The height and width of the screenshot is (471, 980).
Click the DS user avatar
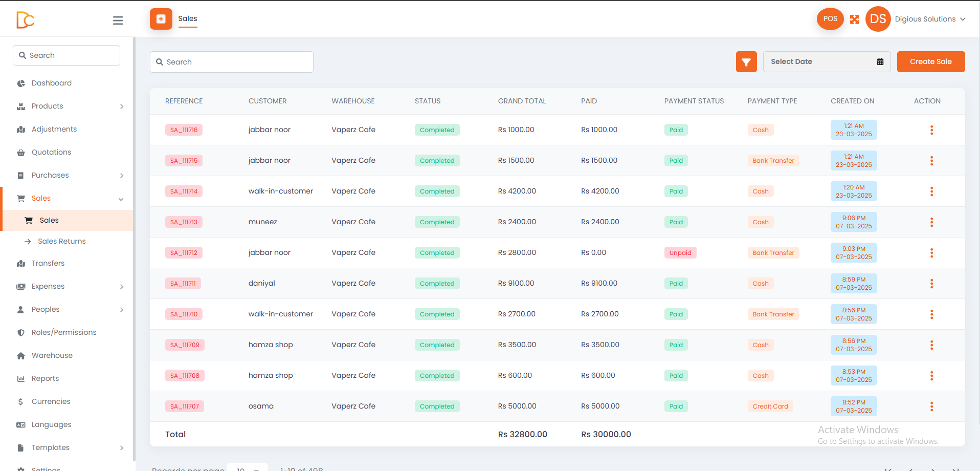(x=878, y=19)
